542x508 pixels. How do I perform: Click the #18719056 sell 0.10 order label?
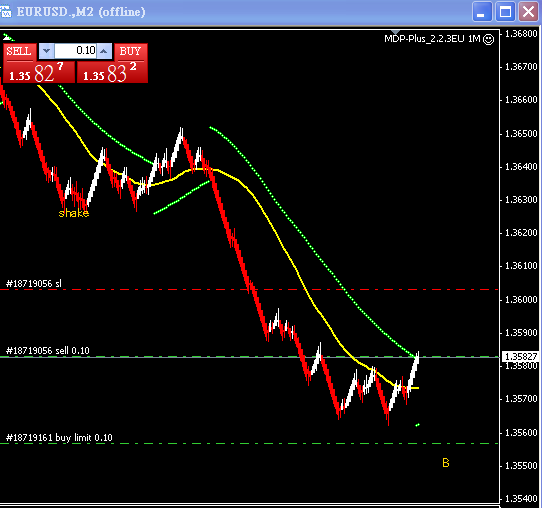coord(48,351)
